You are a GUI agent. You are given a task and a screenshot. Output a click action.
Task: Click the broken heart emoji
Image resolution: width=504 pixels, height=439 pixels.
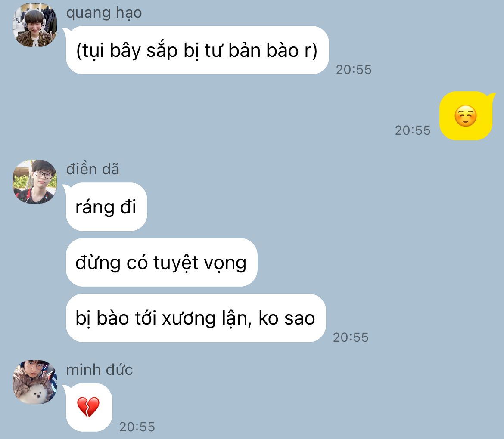(88, 407)
